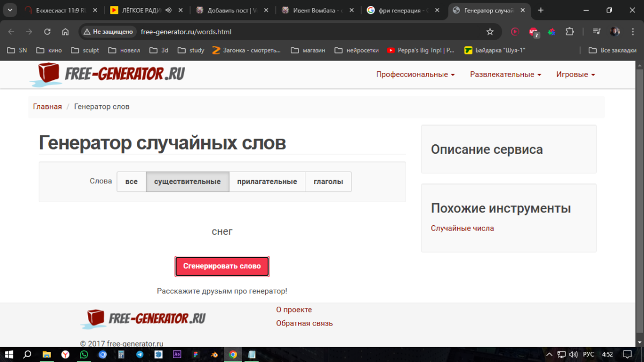Image resolution: width=644 pixels, height=362 pixels.
Task: Open the media control playlist icon
Action: [597, 32]
